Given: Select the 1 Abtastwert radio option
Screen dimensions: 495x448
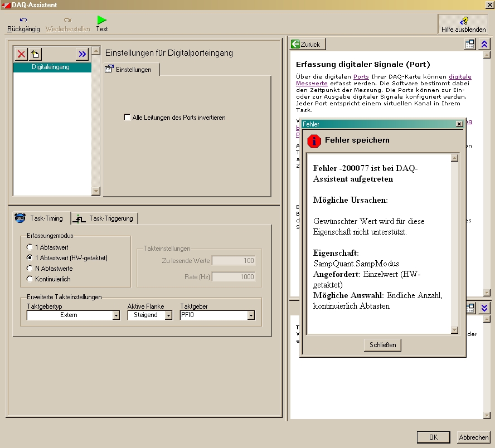Looking at the screenshot, I should pyautogui.click(x=30, y=247).
